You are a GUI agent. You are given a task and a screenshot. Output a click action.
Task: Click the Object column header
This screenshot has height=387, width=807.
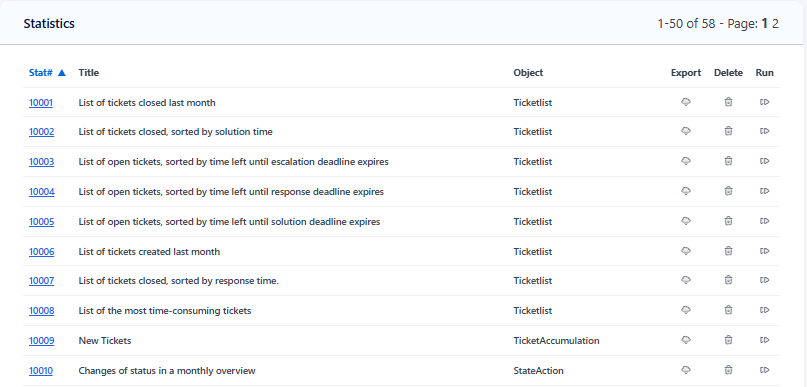click(528, 73)
